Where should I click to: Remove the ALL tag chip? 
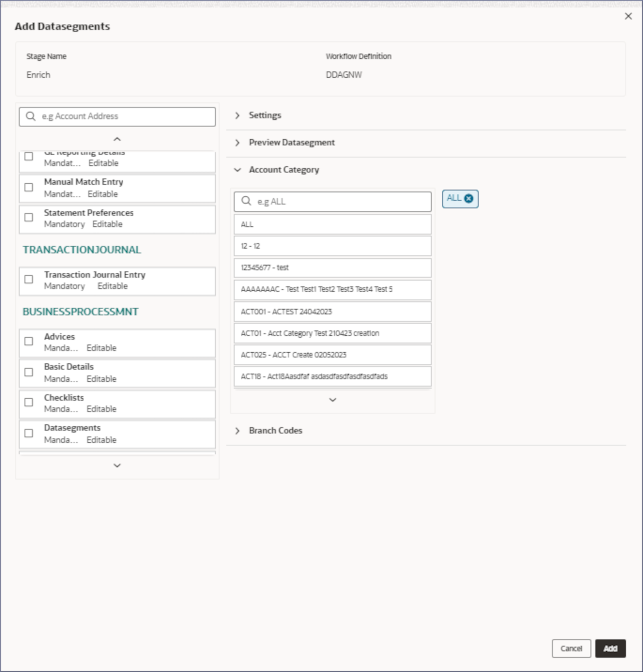[468, 198]
